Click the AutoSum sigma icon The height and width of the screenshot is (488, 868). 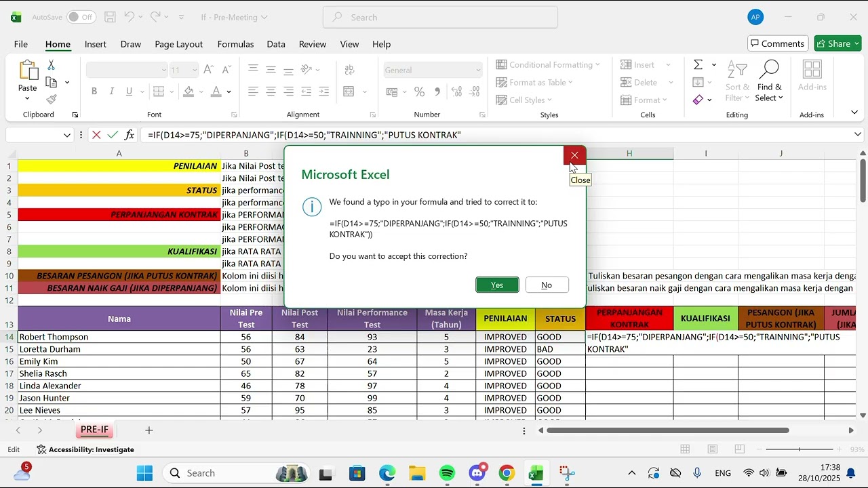pyautogui.click(x=698, y=64)
